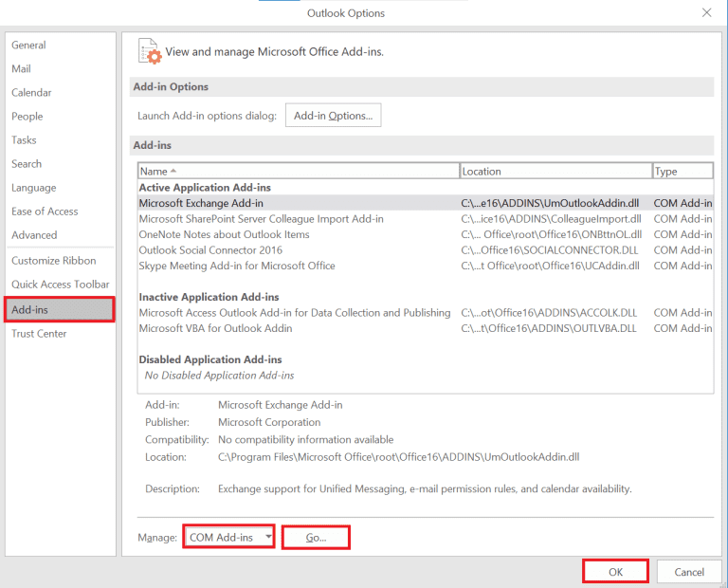Select the Trust Center category
This screenshot has width=728, height=588.
[x=40, y=334]
